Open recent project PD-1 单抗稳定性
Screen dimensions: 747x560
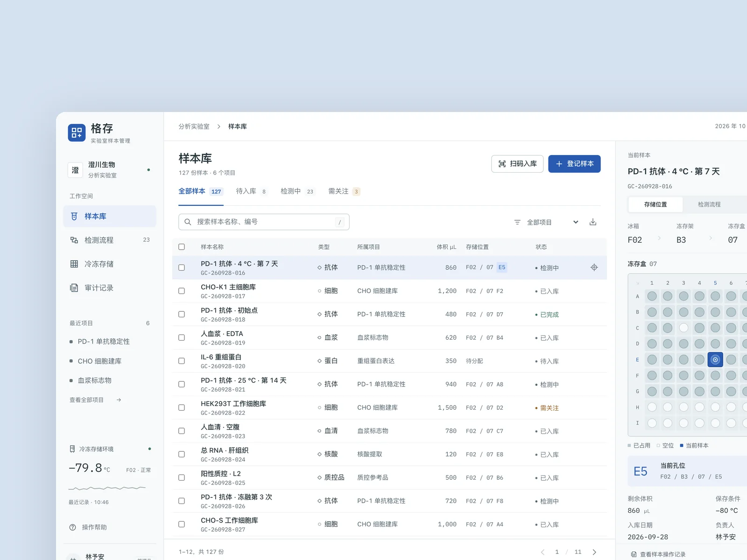coord(104,342)
